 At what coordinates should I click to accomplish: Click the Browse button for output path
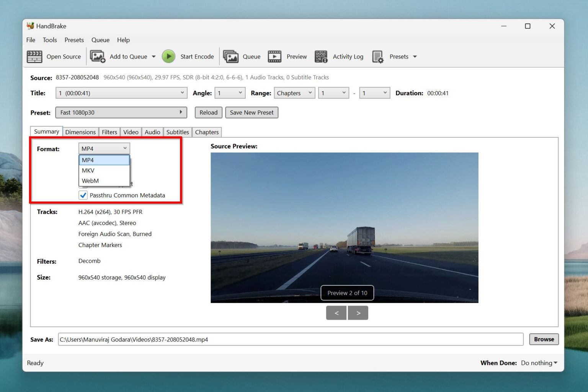coord(543,339)
